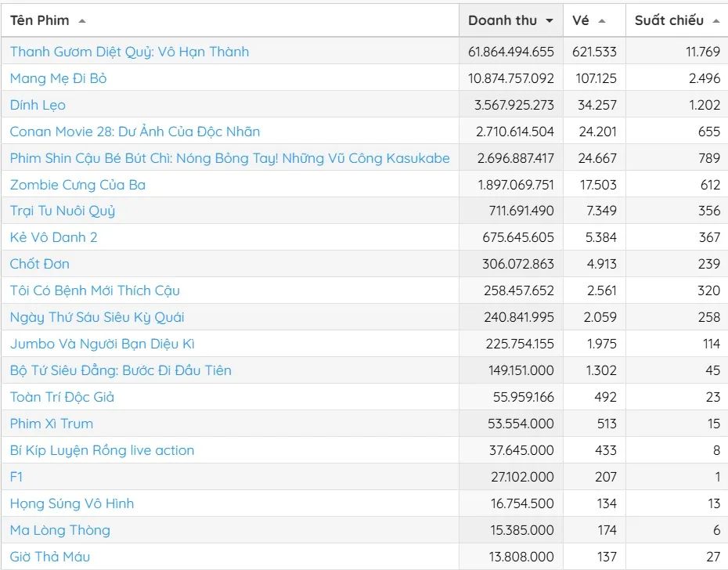Open the Phim Shin Cậu Bé Bút Chì link

click(229, 158)
